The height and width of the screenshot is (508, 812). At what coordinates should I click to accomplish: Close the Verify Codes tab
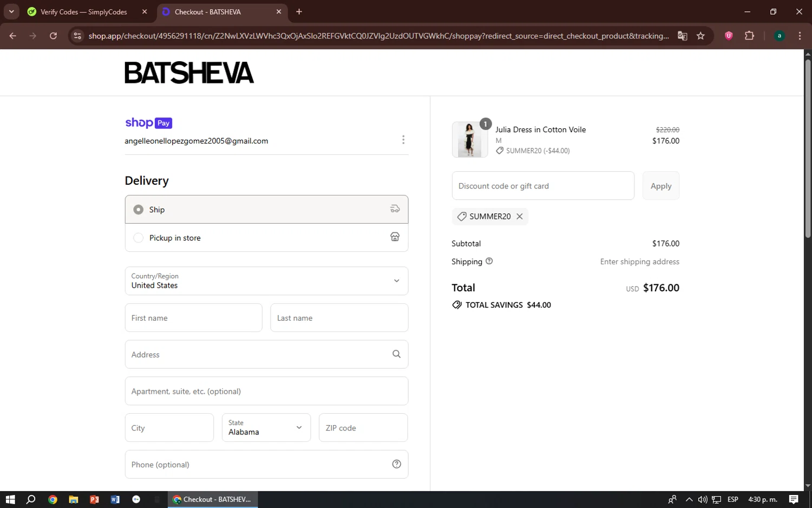click(x=145, y=12)
